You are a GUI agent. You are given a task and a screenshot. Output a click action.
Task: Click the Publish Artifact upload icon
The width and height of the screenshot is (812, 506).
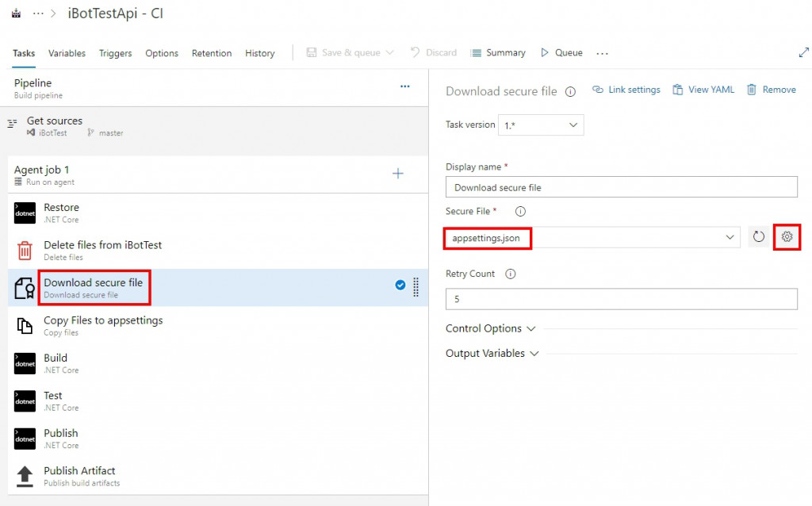(x=25, y=476)
